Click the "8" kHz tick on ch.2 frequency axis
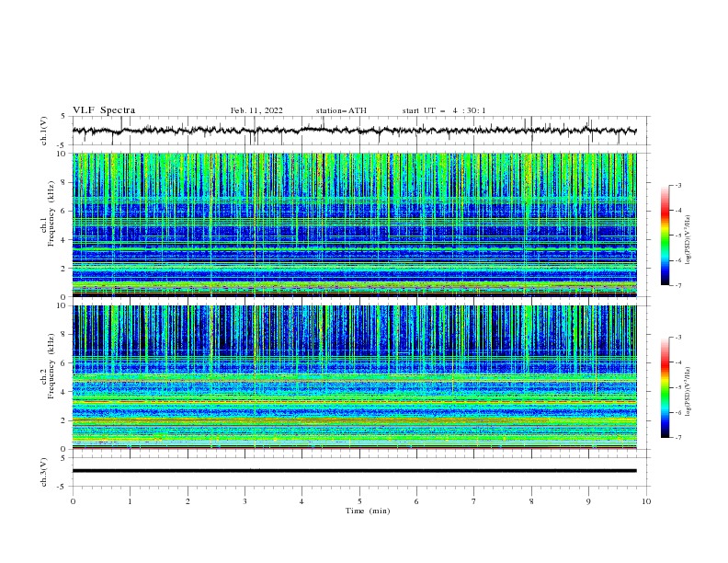Viewport: 728px width, 563px height. [x=63, y=335]
